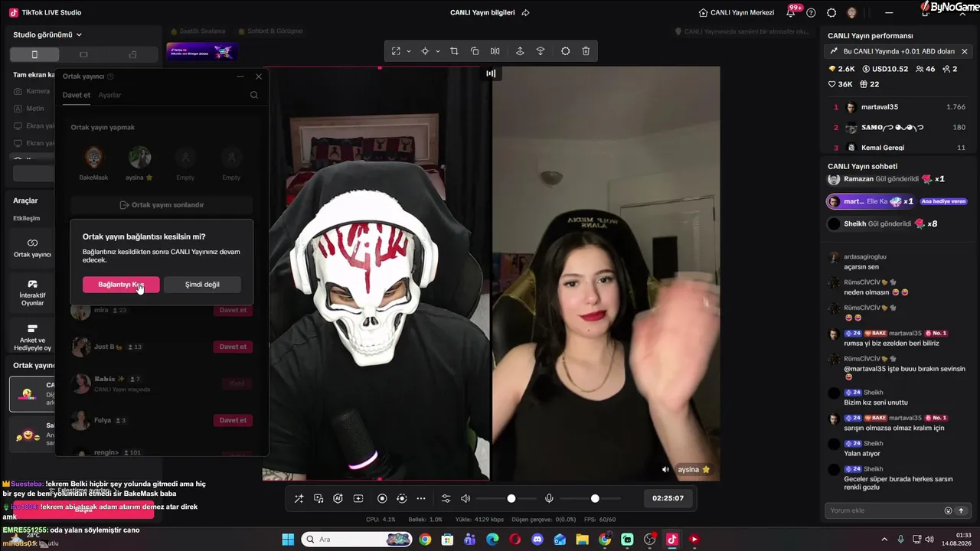The height and width of the screenshot is (551, 980).
Task: Open audio mixer settings sliders icon
Action: pyautogui.click(x=446, y=499)
